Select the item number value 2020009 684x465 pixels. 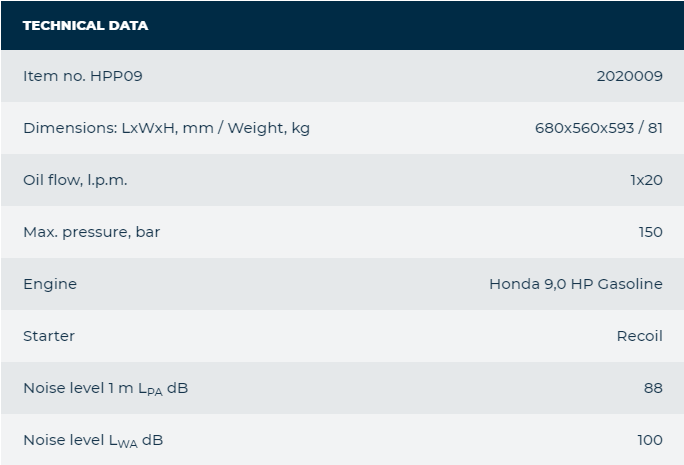click(x=629, y=76)
